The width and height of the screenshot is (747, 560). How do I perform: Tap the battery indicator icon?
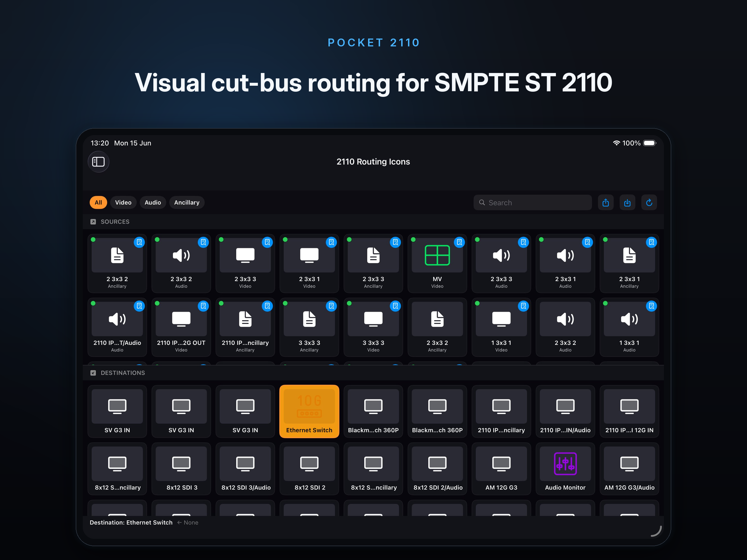[x=649, y=143]
